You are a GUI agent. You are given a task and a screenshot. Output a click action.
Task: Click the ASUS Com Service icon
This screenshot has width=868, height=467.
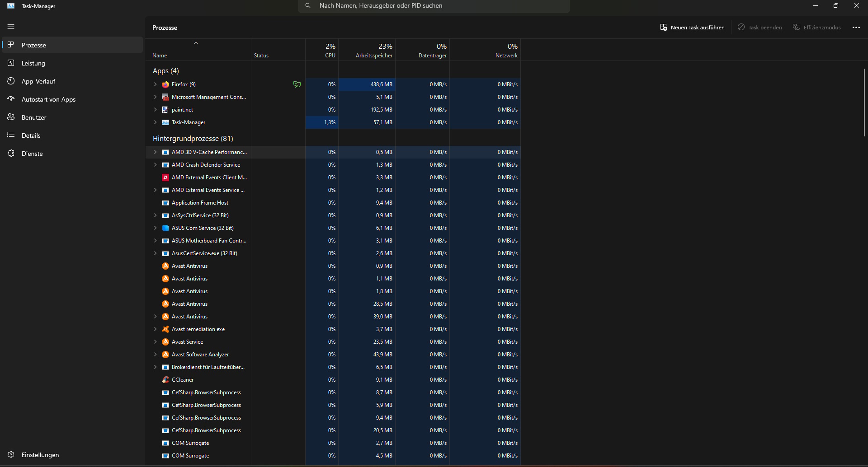(x=165, y=228)
